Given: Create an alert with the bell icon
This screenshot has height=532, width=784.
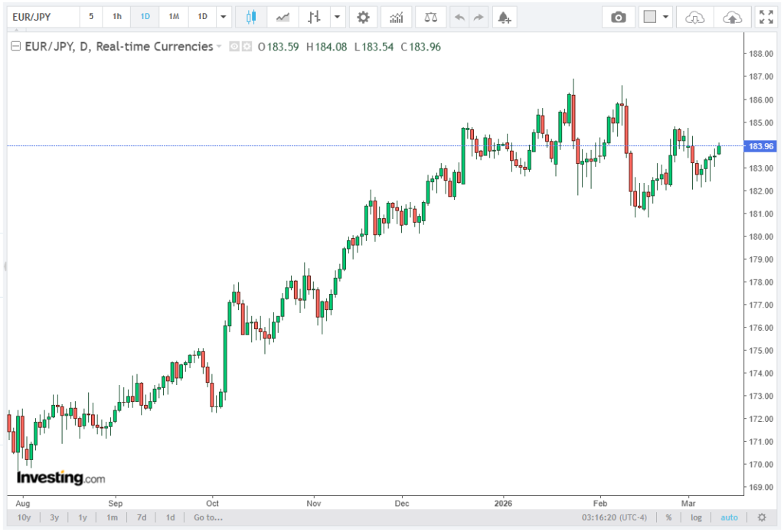Looking at the screenshot, I should pyautogui.click(x=502, y=17).
